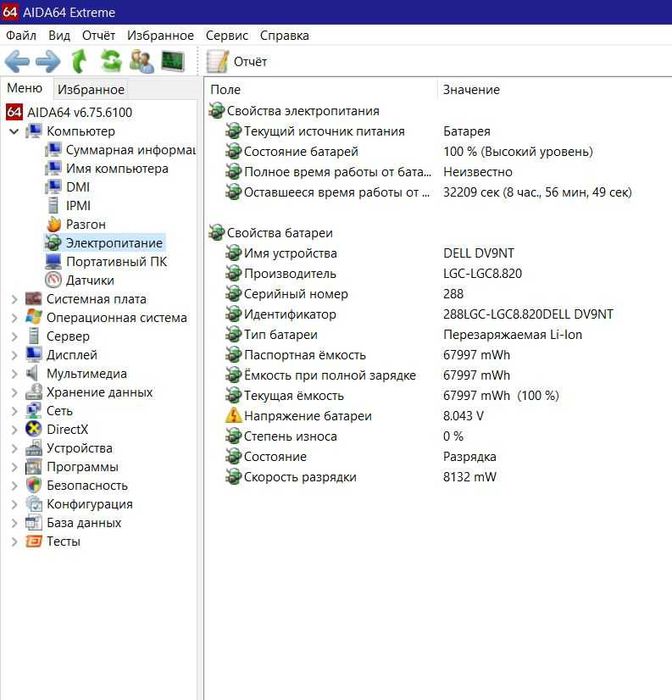Expand the Хранение данных node

point(14,392)
